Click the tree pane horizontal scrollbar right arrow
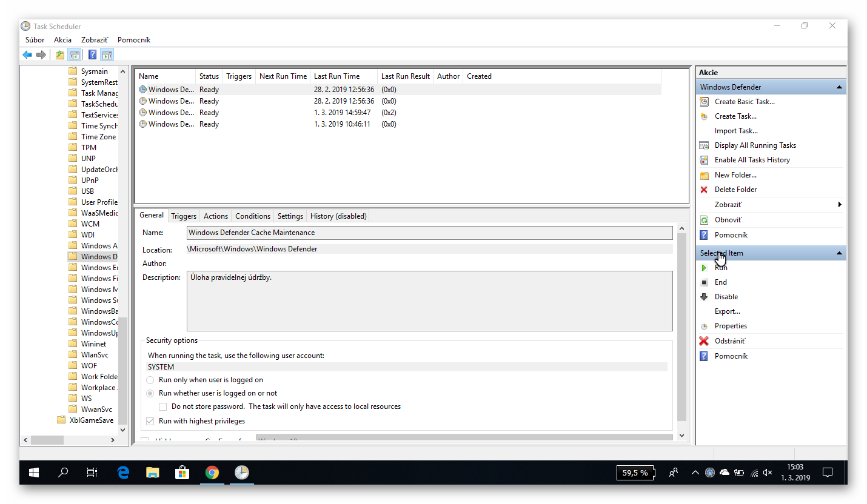The width and height of the screenshot is (867, 504). point(113,440)
